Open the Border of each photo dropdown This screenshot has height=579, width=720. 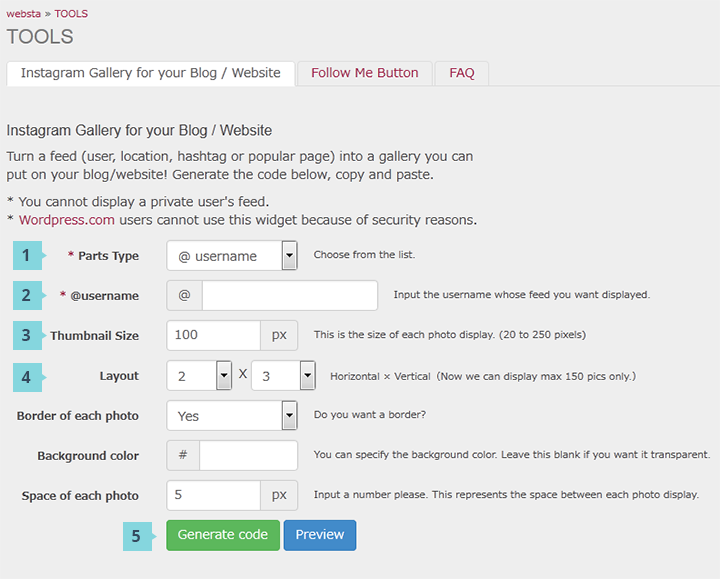[232, 416]
